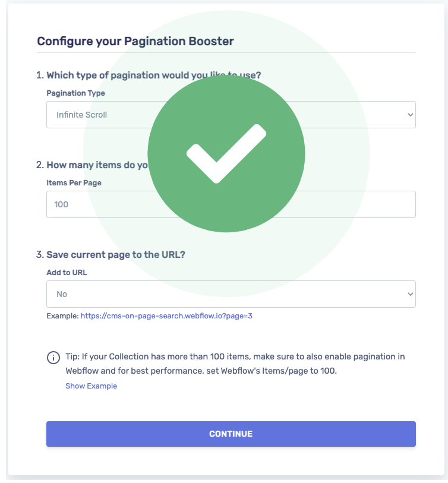Click the Items Per Page field label

coord(74,182)
